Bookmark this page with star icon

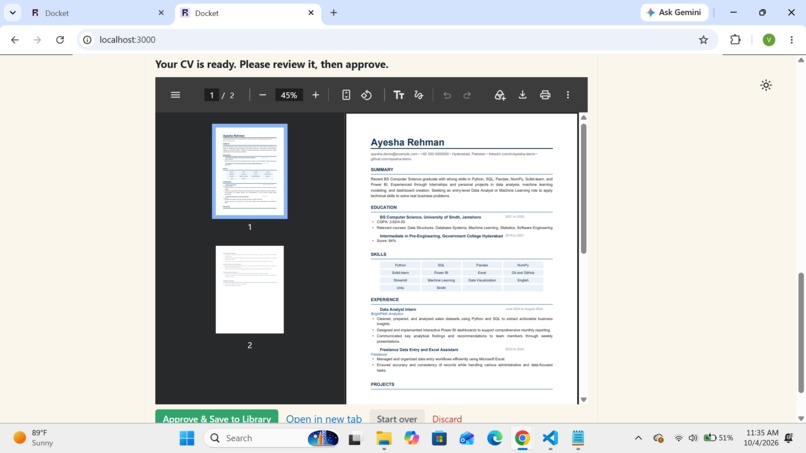point(703,40)
